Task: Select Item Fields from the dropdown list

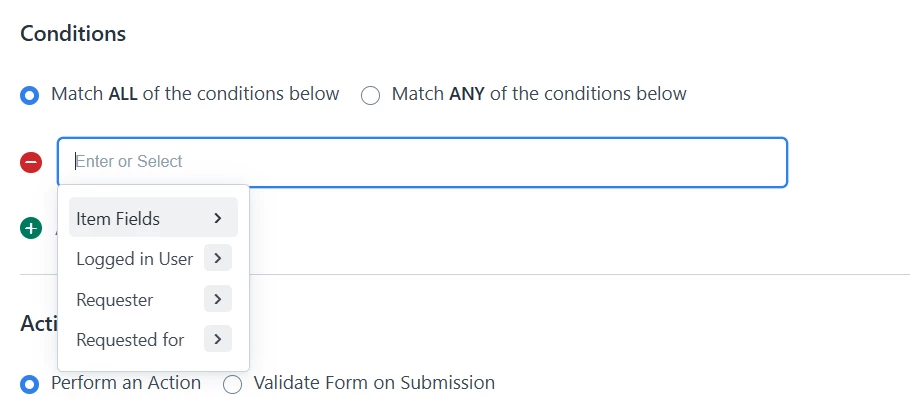Action: (118, 218)
